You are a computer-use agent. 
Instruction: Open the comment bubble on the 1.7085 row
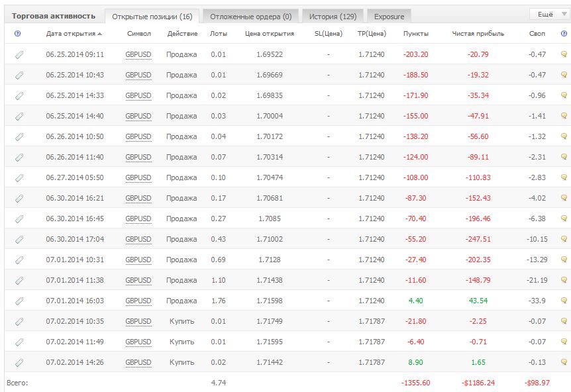click(x=564, y=219)
